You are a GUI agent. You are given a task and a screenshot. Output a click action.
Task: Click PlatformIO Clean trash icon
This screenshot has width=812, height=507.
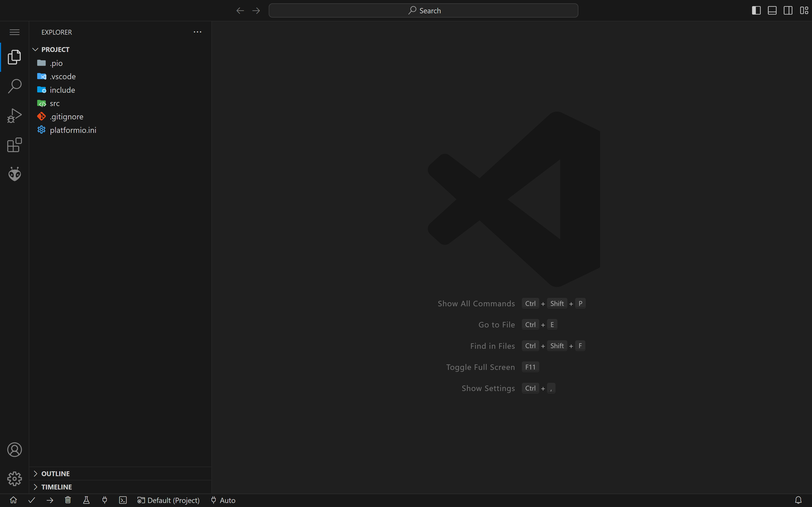pyautogui.click(x=68, y=500)
